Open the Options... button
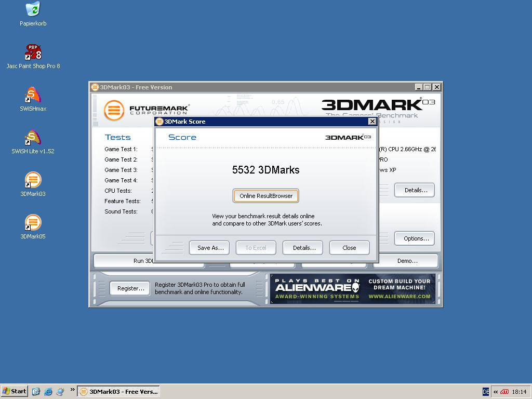 pos(415,238)
